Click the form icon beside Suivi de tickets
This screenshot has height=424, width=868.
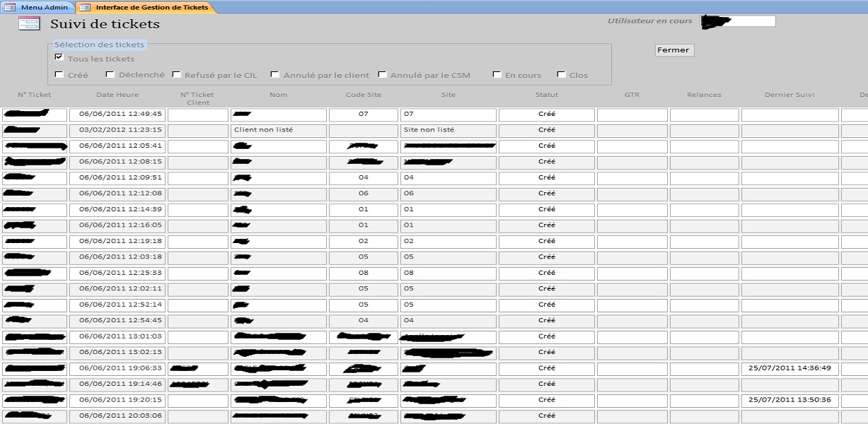tap(29, 24)
